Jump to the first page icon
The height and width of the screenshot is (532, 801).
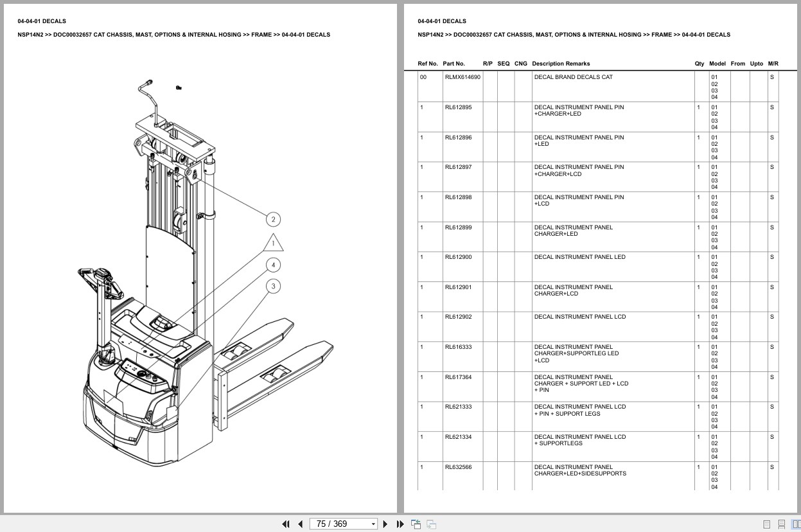(285, 524)
